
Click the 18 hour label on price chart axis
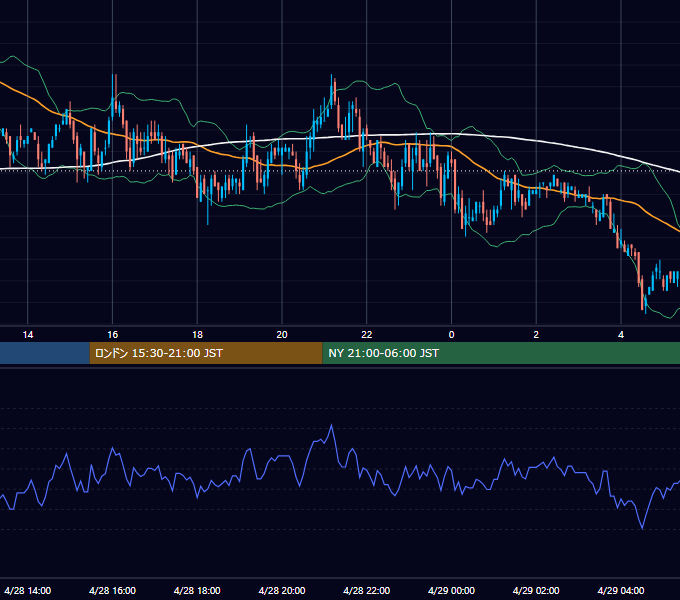click(197, 335)
